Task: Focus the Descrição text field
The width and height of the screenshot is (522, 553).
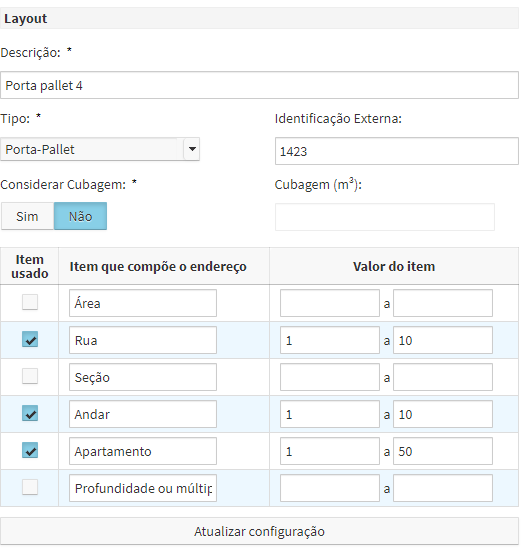Action: point(259,85)
